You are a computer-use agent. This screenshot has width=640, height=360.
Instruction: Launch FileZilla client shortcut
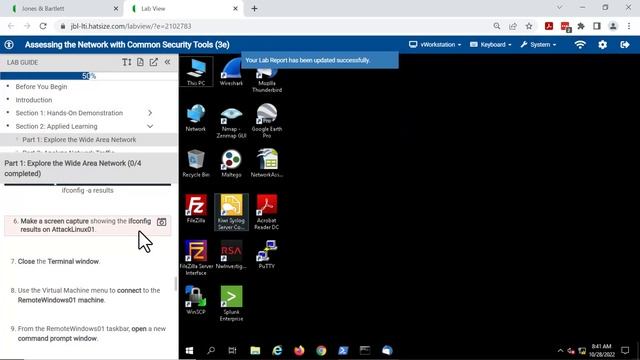[196, 209]
